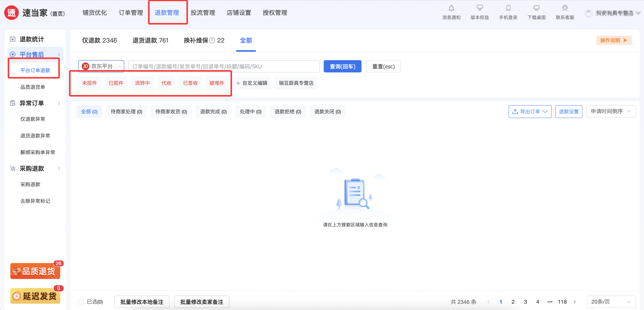Go to next page arrow in pagination
Screen dimensions: 644x310
click(575, 302)
